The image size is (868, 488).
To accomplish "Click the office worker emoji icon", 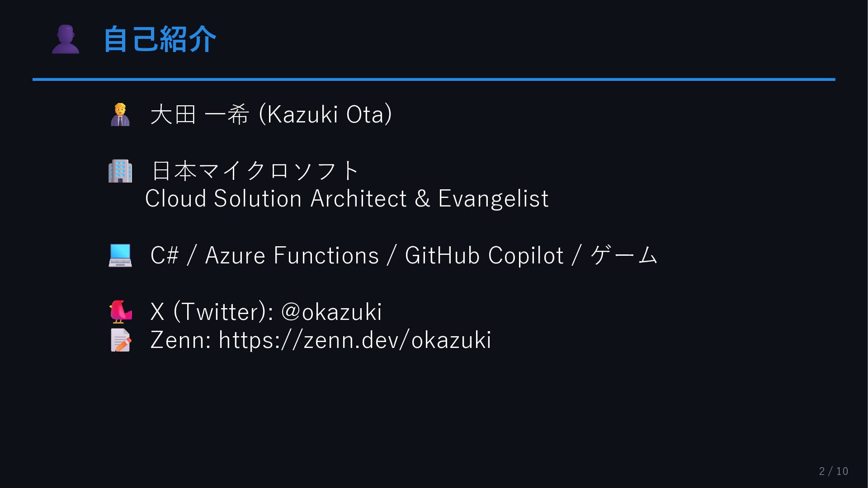I will coord(120,115).
